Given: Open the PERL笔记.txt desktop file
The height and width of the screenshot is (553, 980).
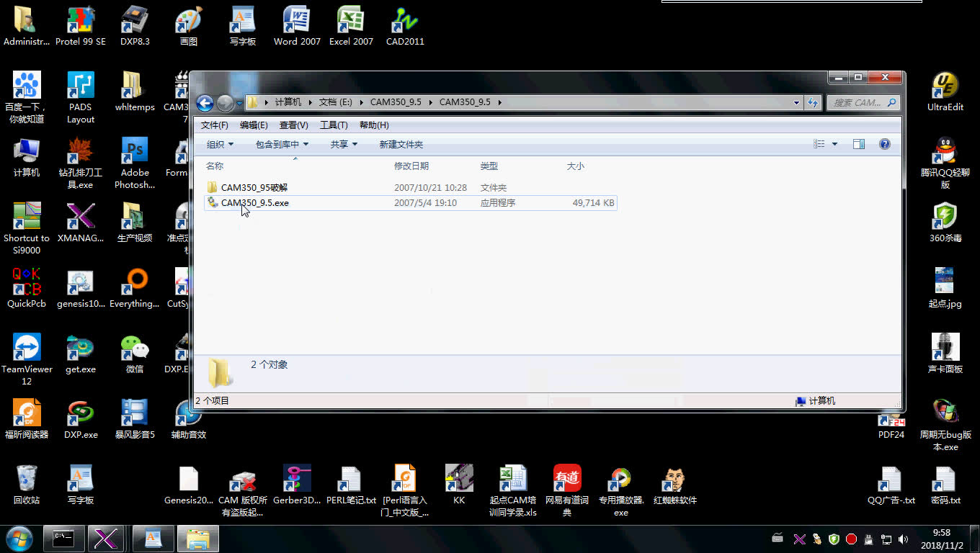Looking at the screenshot, I should 351,485.
